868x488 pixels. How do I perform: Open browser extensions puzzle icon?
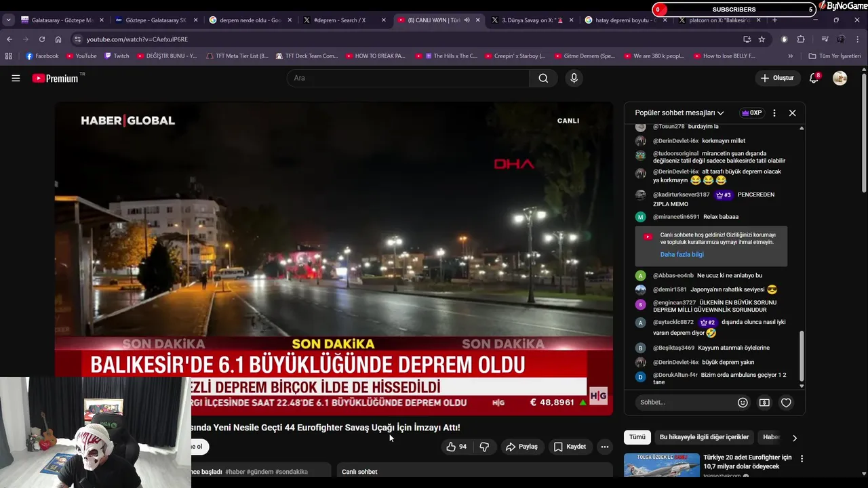pyautogui.click(x=801, y=39)
